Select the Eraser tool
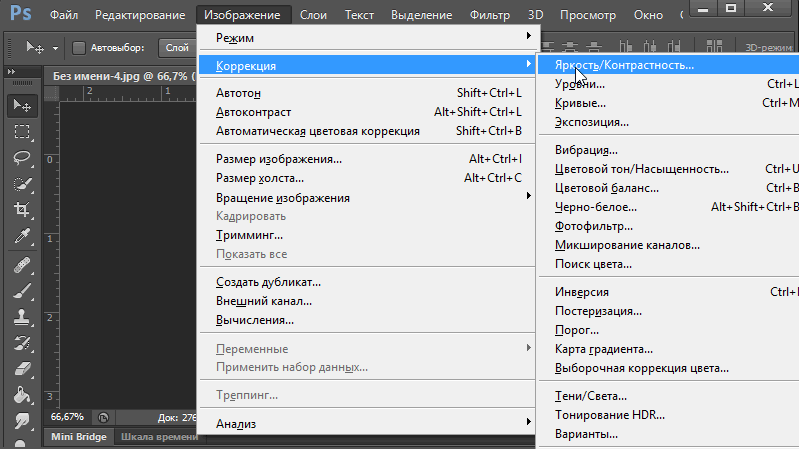The image size is (799, 449). click(21, 369)
